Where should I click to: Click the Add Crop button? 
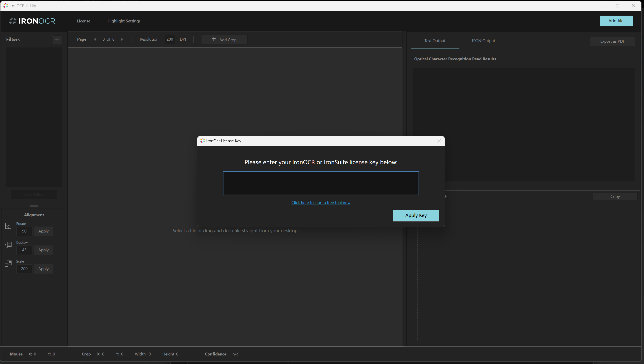click(x=224, y=40)
